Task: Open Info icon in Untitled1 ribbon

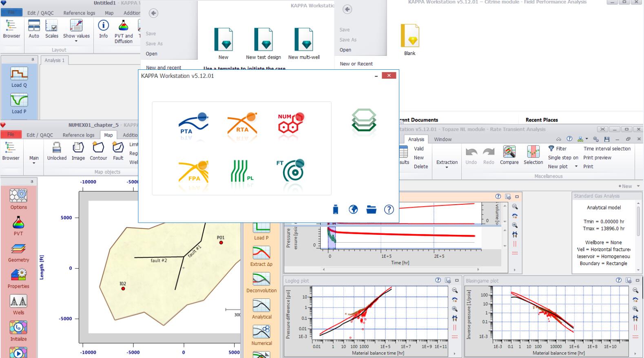Action: (104, 29)
